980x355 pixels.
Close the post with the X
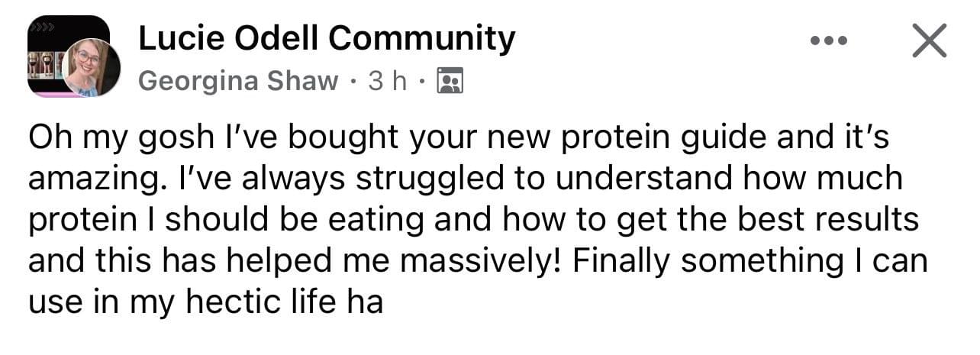(x=929, y=40)
